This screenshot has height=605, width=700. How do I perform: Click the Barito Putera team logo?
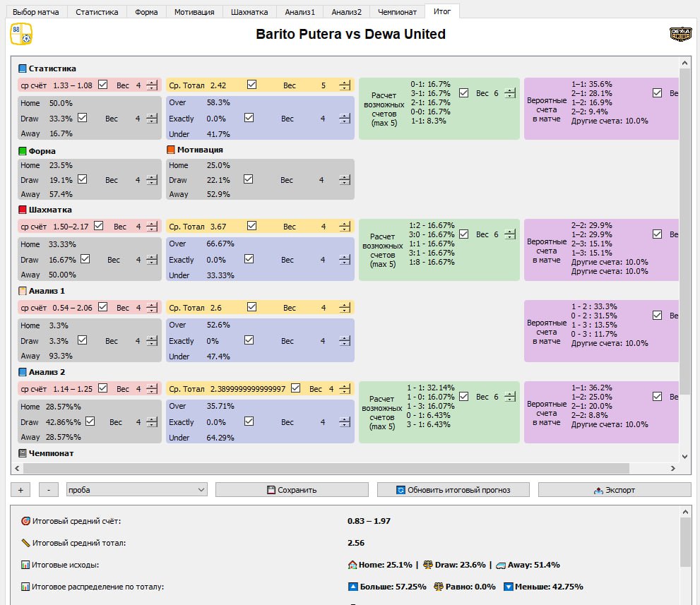(21, 34)
